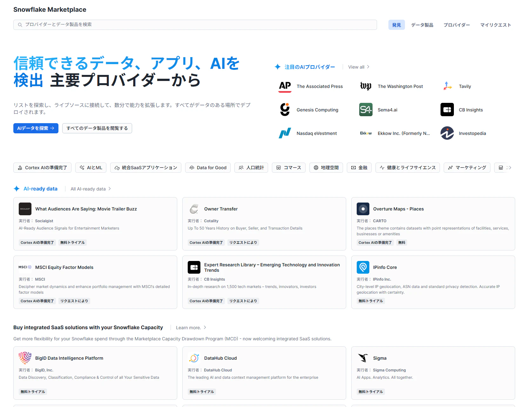Click the Cotality logo on Owner Transfer

(194, 209)
